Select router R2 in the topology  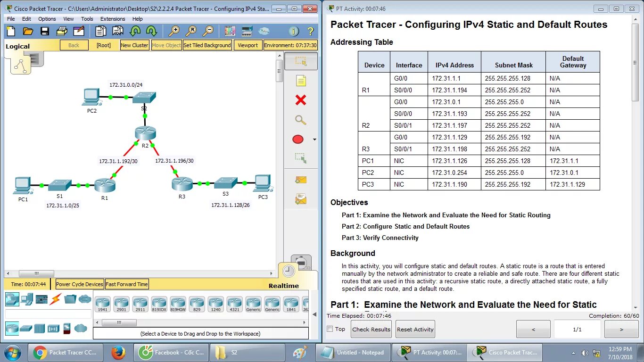[145, 133]
